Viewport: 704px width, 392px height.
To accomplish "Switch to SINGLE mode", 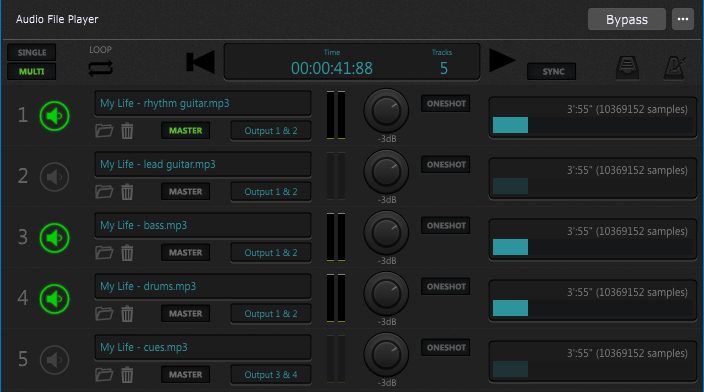I will 32,53.
